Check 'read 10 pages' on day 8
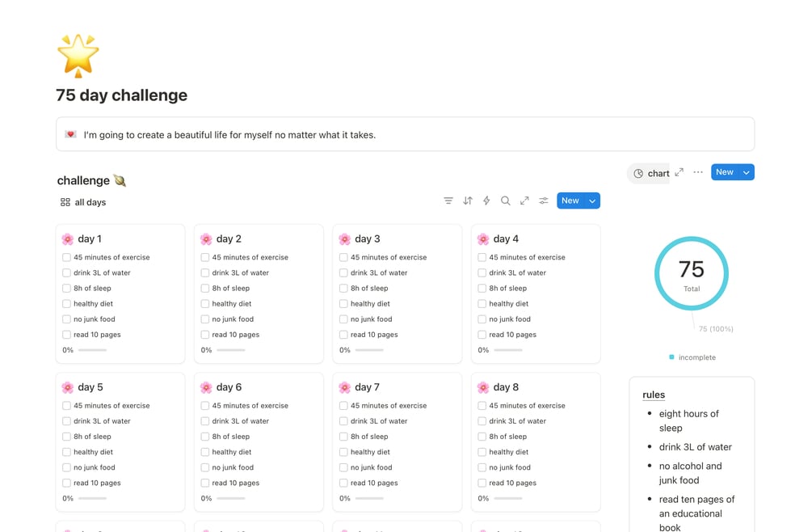This screenshot has height=532, width=812. tap(482, 483)
